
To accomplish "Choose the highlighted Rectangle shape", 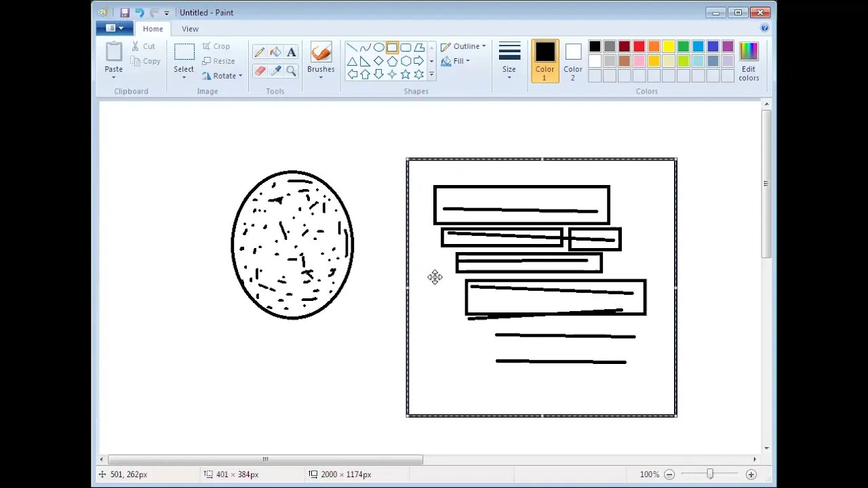I will [x=392, y=47].
